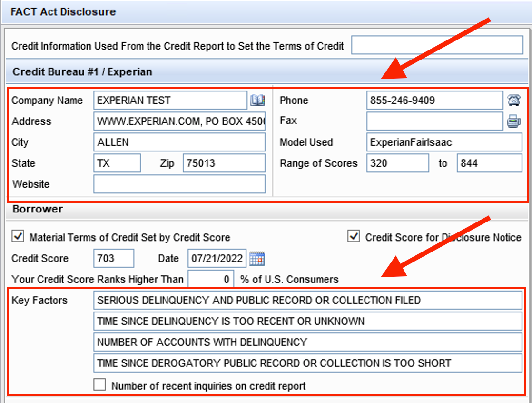Click Key Factor NUMBER OF ACCOUNTS WITH DELINQUENCY field

(x=308, y=342)
